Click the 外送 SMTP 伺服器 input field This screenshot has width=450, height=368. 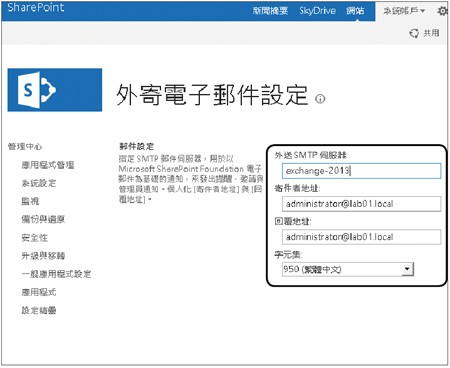click(x=361, y=171)
